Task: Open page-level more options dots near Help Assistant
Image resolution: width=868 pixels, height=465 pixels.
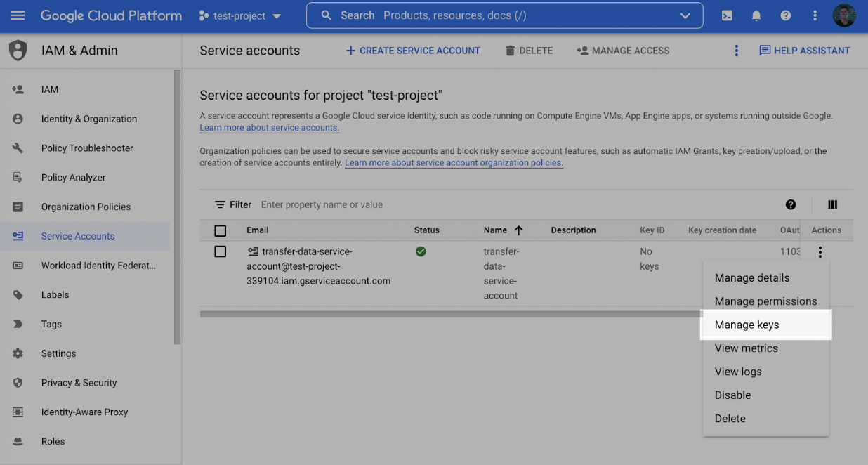Action: pyautogui.click(x=736, y=51)
